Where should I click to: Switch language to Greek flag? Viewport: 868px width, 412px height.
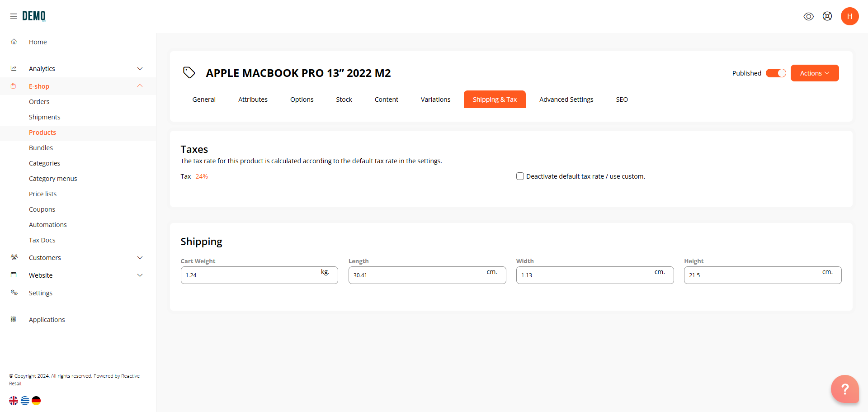pyautogui.click(x=25, y=401)
